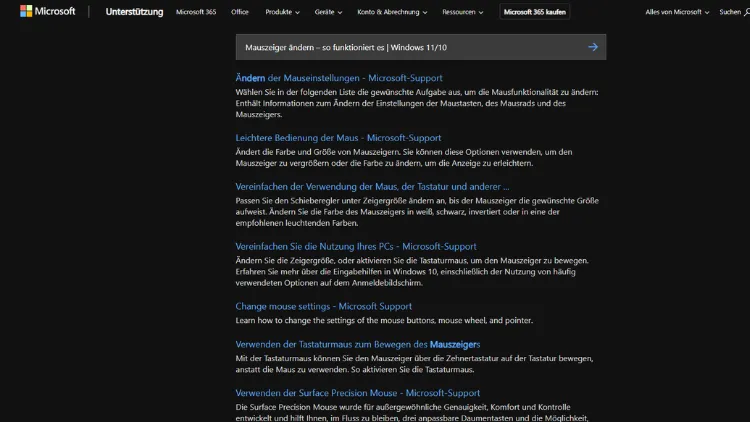Viewport: 750px width, 422px height.
Task: Click snippet starting 'Mit der Tastaturmaus können Sie'
Action: tap(414, 364)
